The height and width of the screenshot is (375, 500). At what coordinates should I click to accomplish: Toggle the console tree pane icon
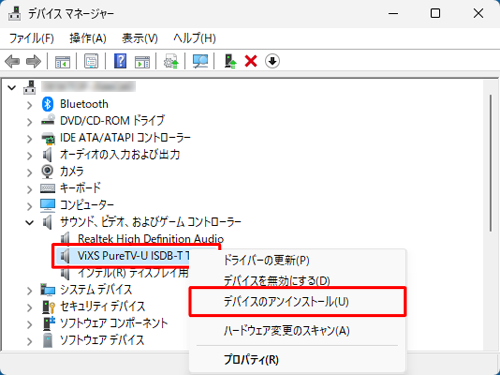[62, 62]
